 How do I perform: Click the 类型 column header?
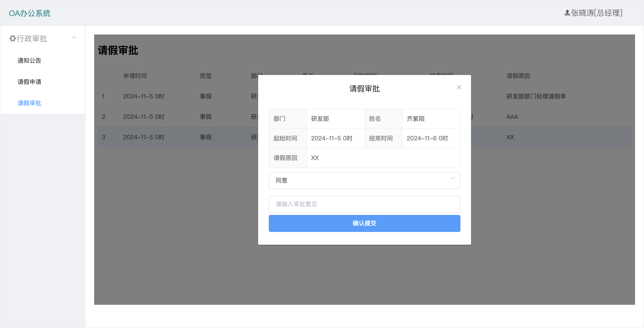[206, 76]
